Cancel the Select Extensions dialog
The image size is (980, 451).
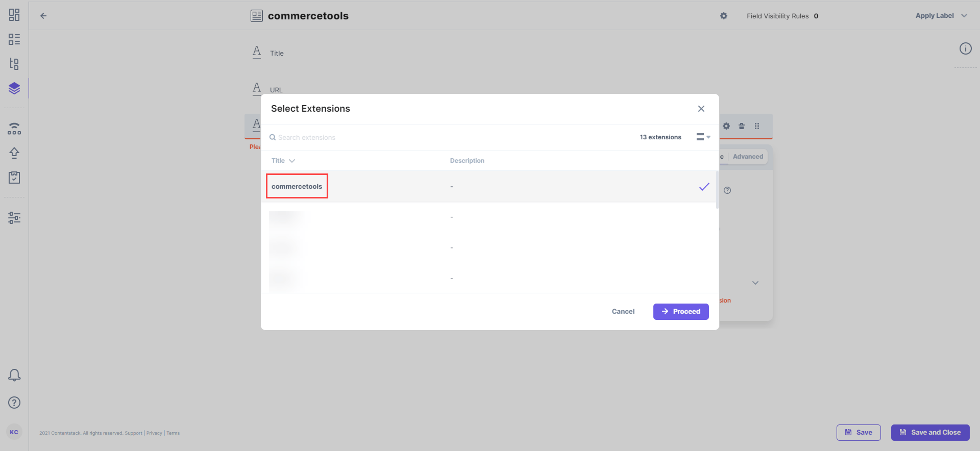623,311
